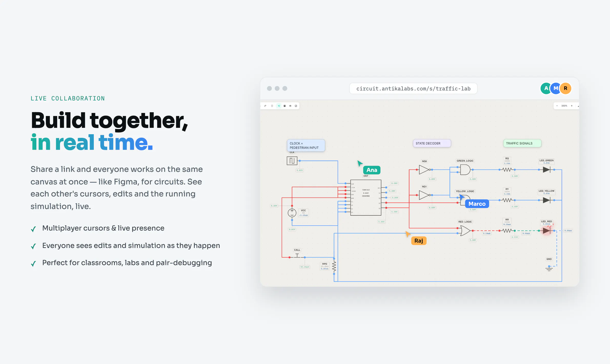This screenshot has height=364, width=610.
Task: Select the RR resistor symbol
Action: tap(507, 231)
